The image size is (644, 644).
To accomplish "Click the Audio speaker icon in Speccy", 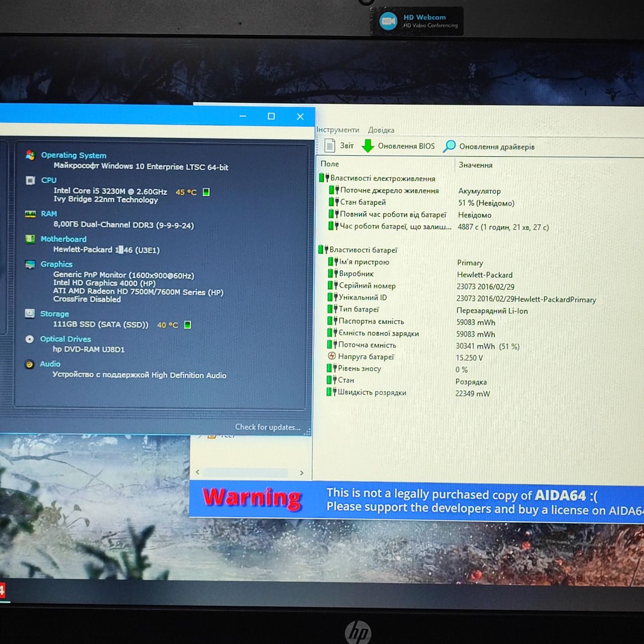I will (x=30, y=364).
